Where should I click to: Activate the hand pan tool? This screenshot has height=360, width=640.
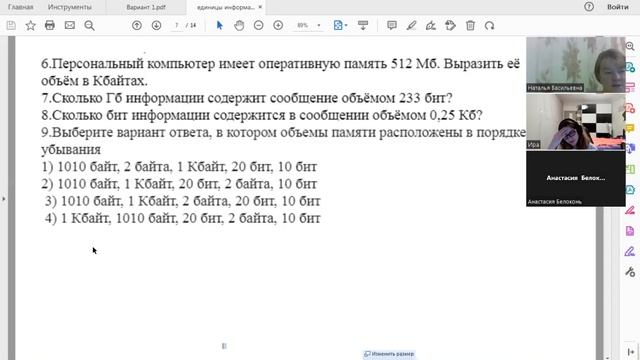239,25
